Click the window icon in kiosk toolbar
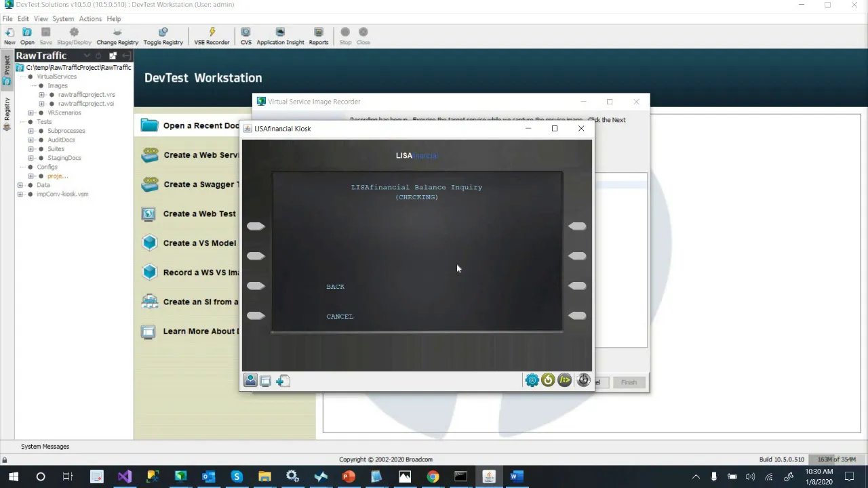 266,381
